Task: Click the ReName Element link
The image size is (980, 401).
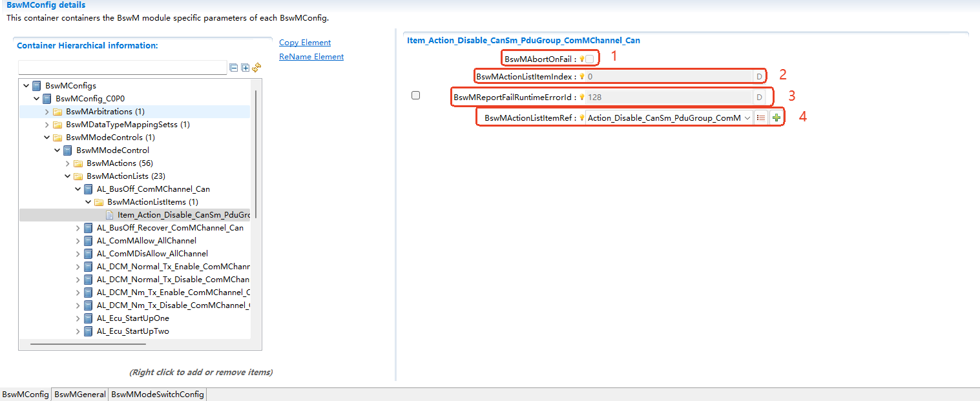Action: [x=311, y=56]
